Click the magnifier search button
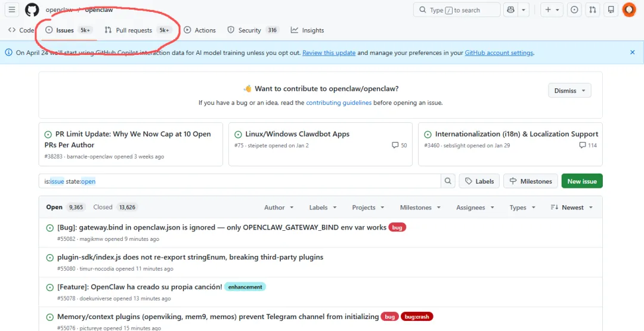This screenshot has height=331, width=644. click(x=448, y=181)
